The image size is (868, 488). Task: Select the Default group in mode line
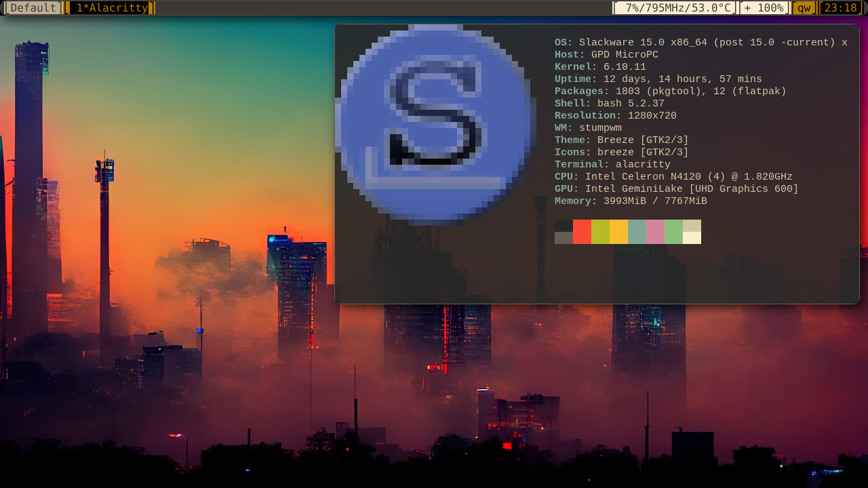33,8
